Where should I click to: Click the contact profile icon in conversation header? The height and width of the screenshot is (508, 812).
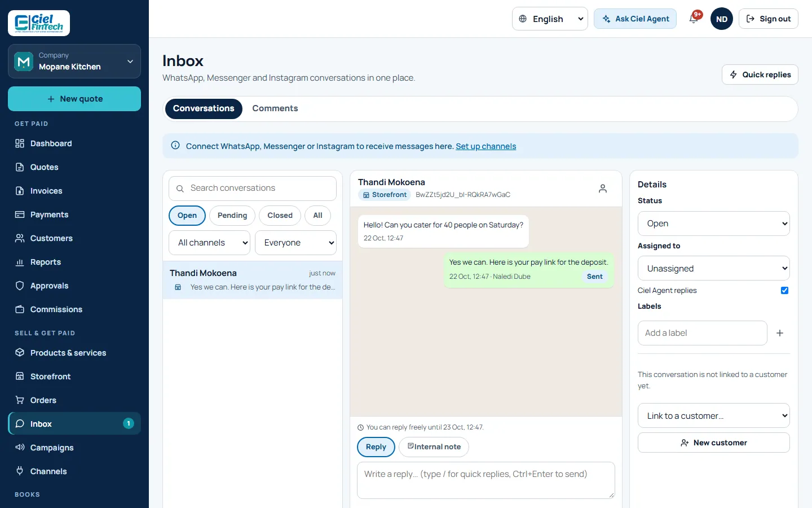[603, 189]
